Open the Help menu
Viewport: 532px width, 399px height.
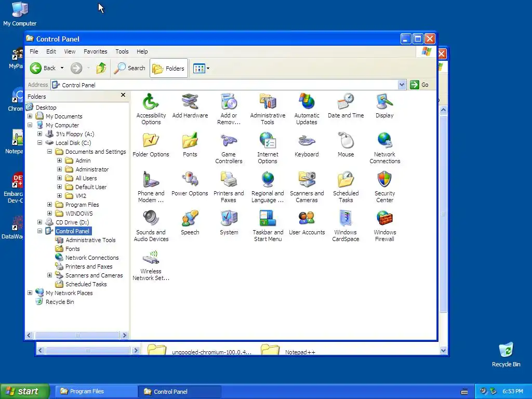[142, 51]
